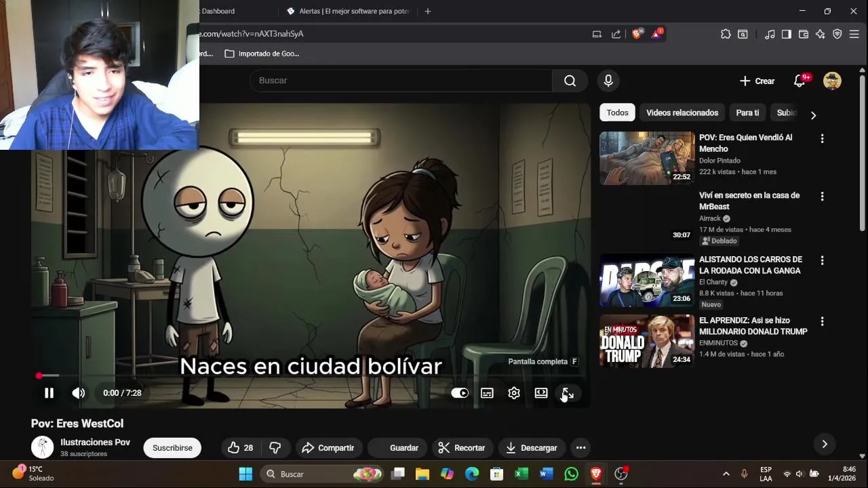This screenshot has width=868, height=488.
Task: Open the Crear menu
Action: (x=757, y=81)
